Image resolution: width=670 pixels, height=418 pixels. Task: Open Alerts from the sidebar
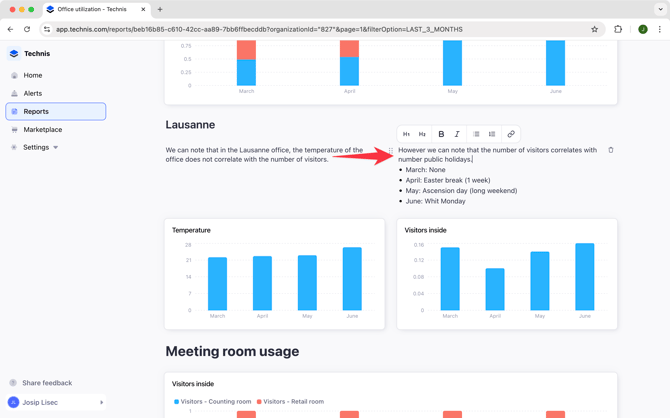click(x=33, y=93)
